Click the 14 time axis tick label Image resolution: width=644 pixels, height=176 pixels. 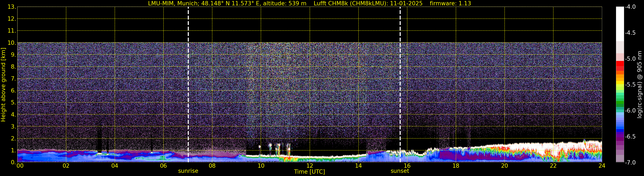pos(358,166)
